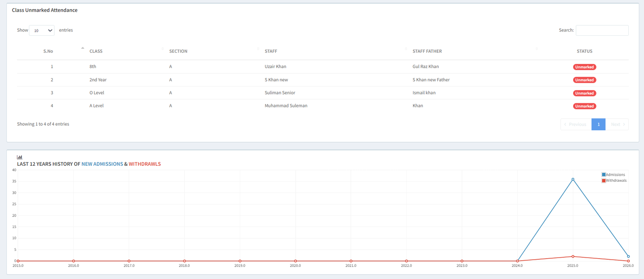The height and width of the screenshot is (279, 644).
Task: Click the Unmarked status for O Level
Action: [584, 93]
